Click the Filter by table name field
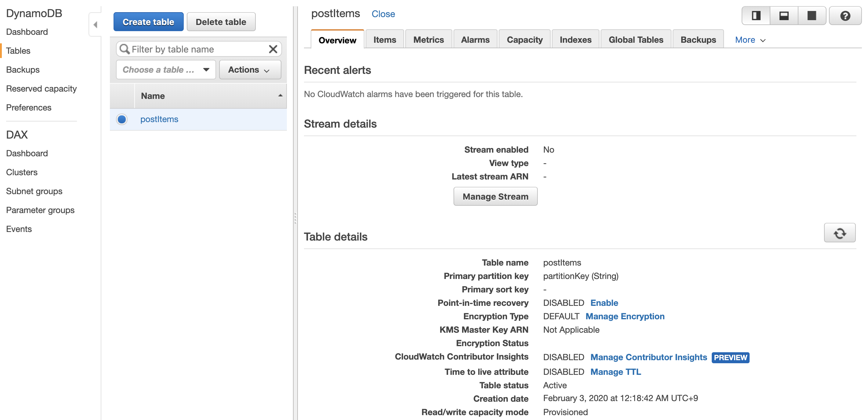This screenshot has height=420, width=868. coord(199,49)
